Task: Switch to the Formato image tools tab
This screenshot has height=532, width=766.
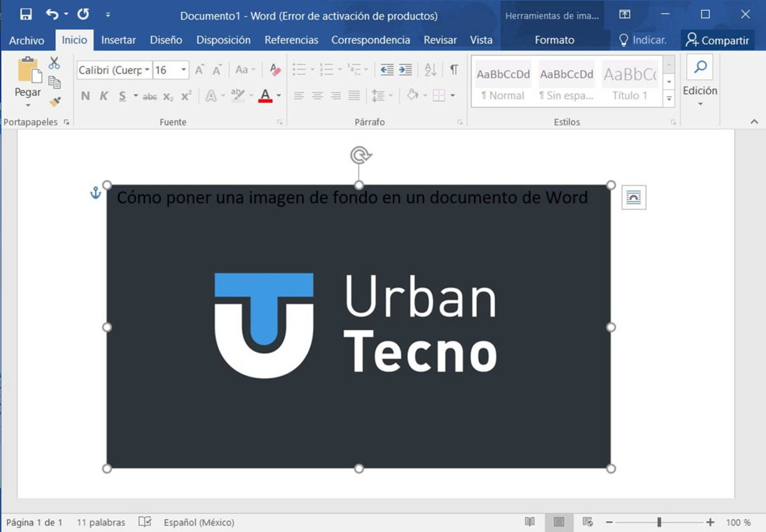Action: tap(554, 40)
